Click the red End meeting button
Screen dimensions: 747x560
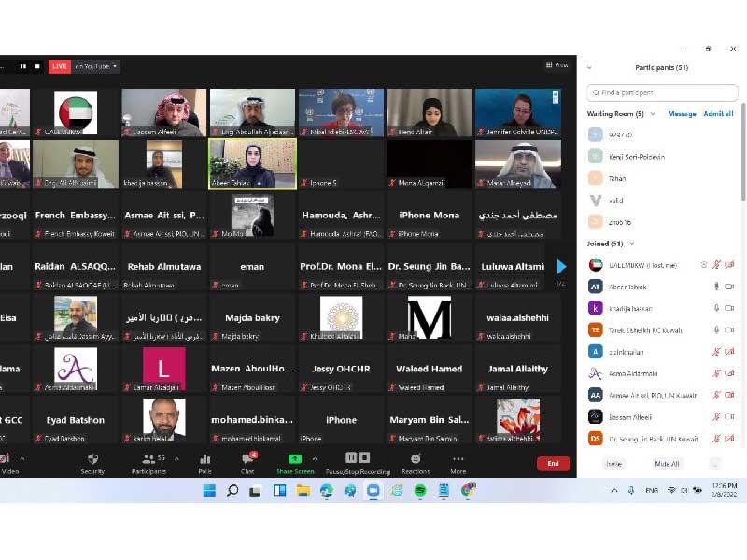tap(553, 463)
